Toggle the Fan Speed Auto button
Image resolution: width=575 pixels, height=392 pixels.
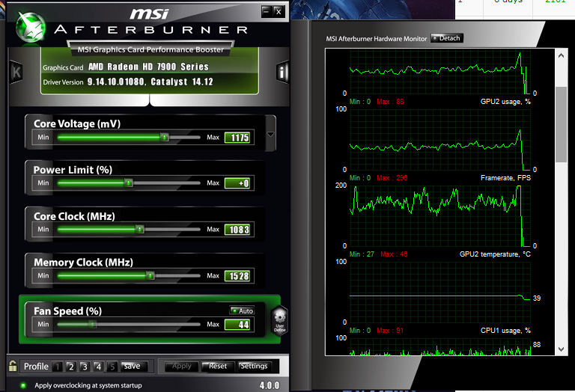[242, 310]
